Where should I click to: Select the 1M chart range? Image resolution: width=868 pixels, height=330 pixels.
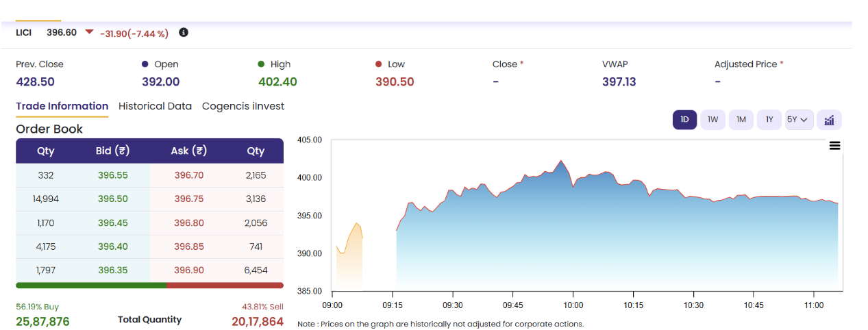(741, 120)
